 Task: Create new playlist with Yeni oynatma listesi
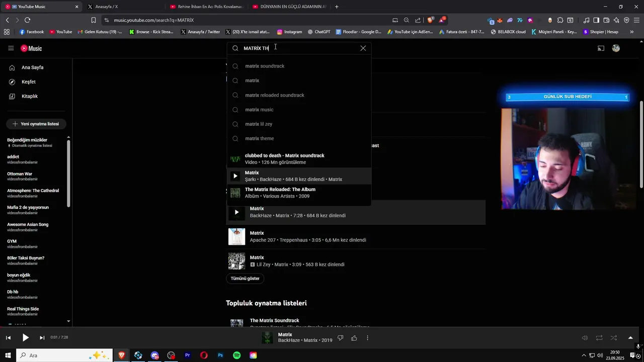click(36, 124)
